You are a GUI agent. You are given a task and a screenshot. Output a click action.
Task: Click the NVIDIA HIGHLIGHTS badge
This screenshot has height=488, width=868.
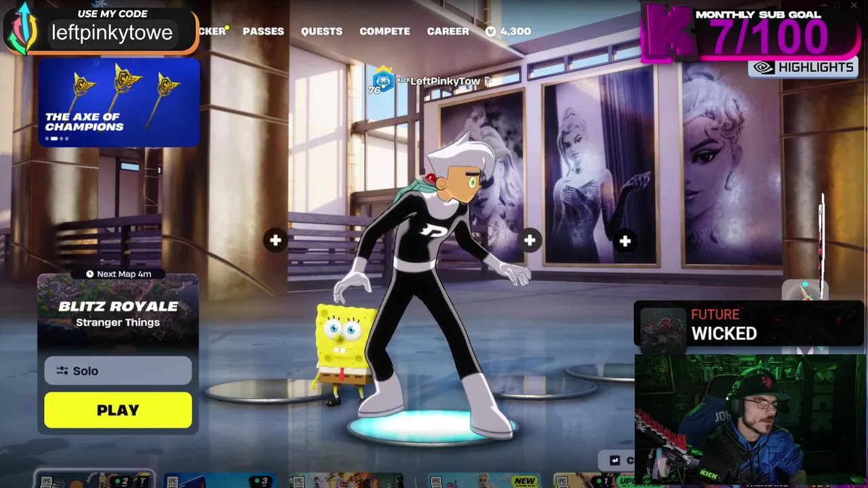tap(804, 67)
